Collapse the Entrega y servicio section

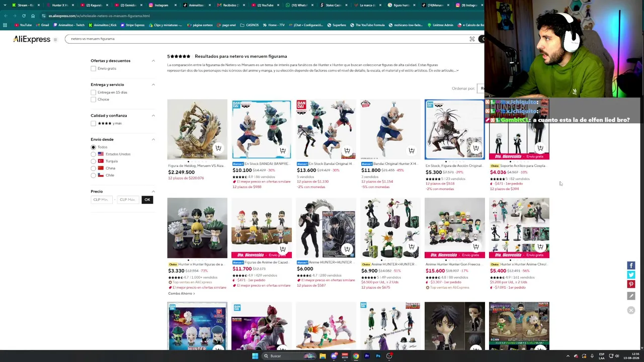click(x=153, y=84)
